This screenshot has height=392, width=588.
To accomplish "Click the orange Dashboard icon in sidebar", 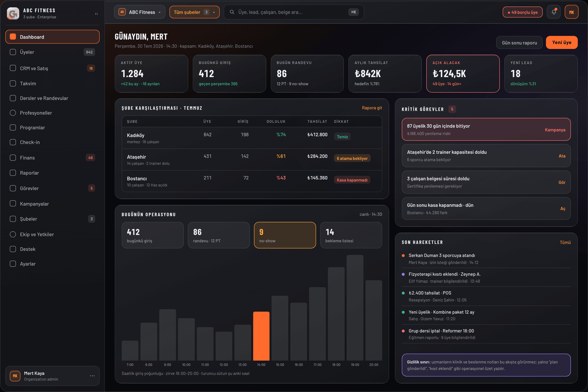I will (x=13, y=37).
